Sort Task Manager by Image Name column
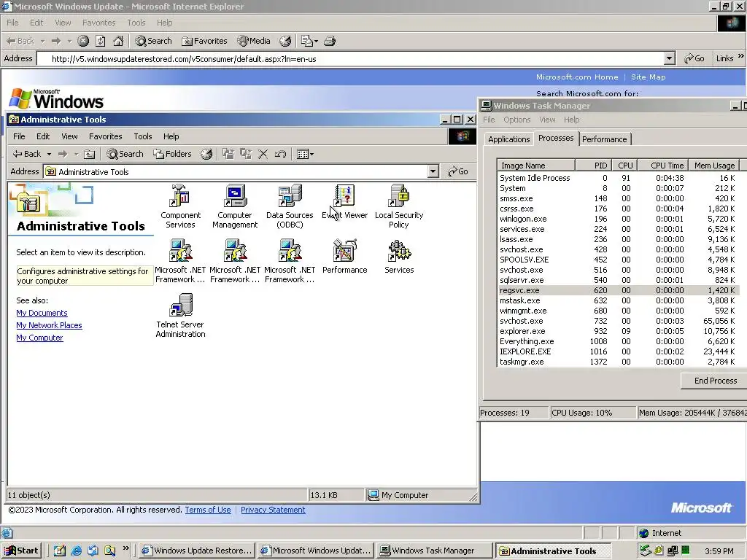This screenshot has height=560, width=747. 536,166
